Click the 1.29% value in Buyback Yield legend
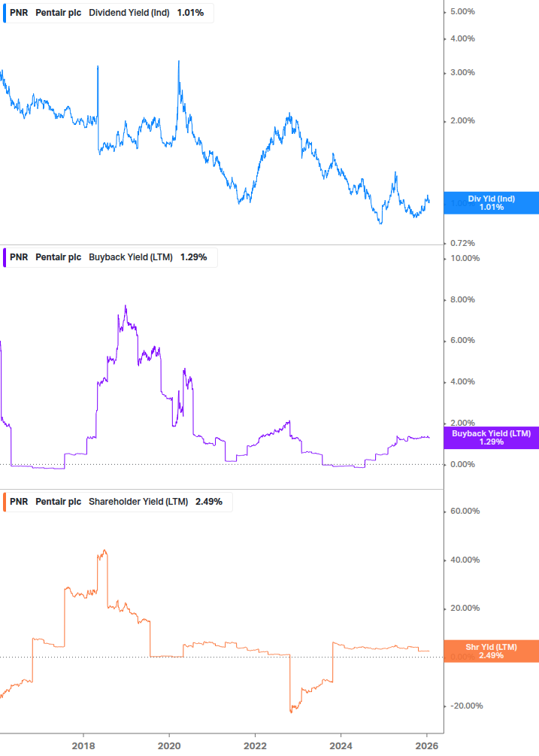The image size is (539, 756). [194, 257]
